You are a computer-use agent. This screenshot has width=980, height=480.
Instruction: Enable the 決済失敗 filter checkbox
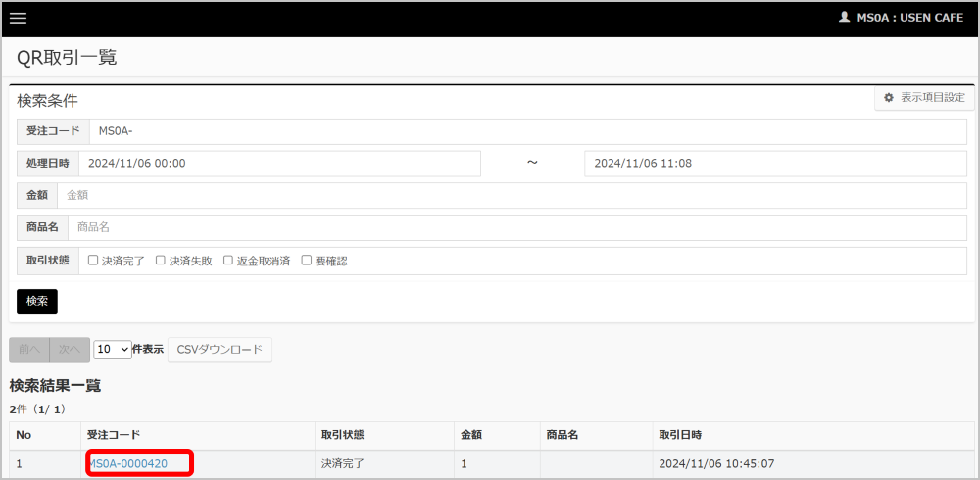(x=161, y=261)
